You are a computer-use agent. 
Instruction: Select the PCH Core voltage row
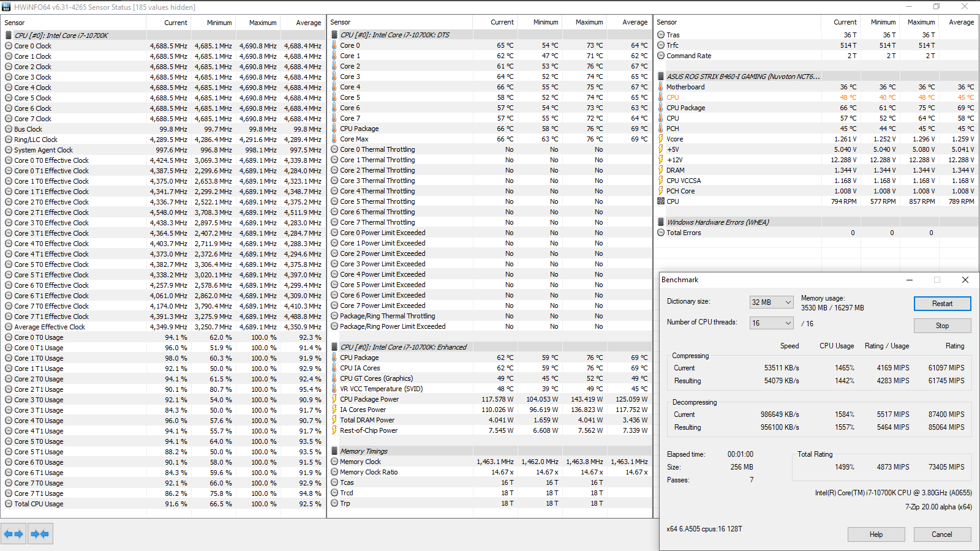pos(816,191)
